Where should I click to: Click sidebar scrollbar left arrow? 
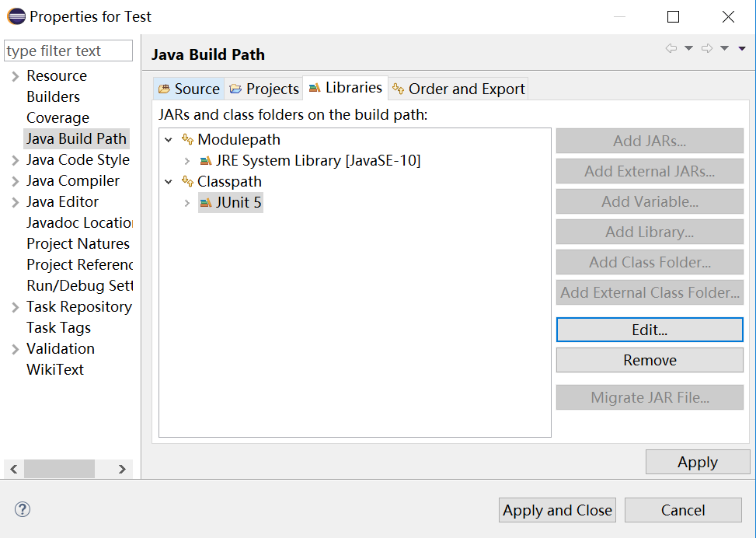coord(14,469)
